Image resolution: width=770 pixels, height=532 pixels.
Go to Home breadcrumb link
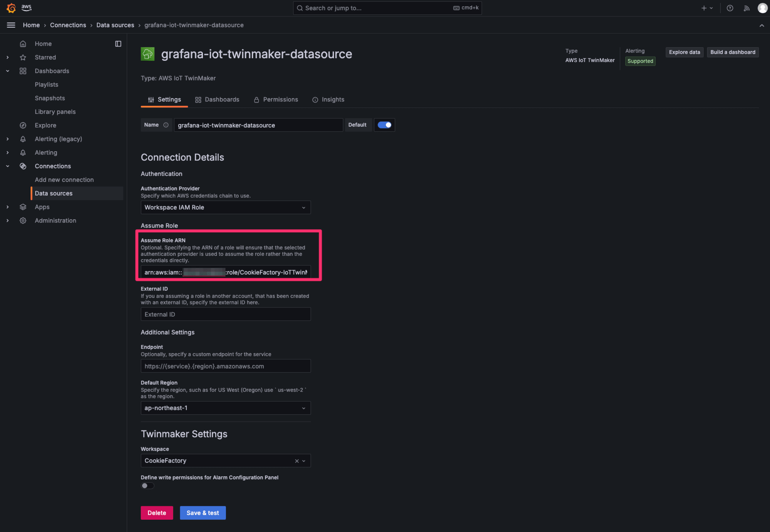click(31, 25)
